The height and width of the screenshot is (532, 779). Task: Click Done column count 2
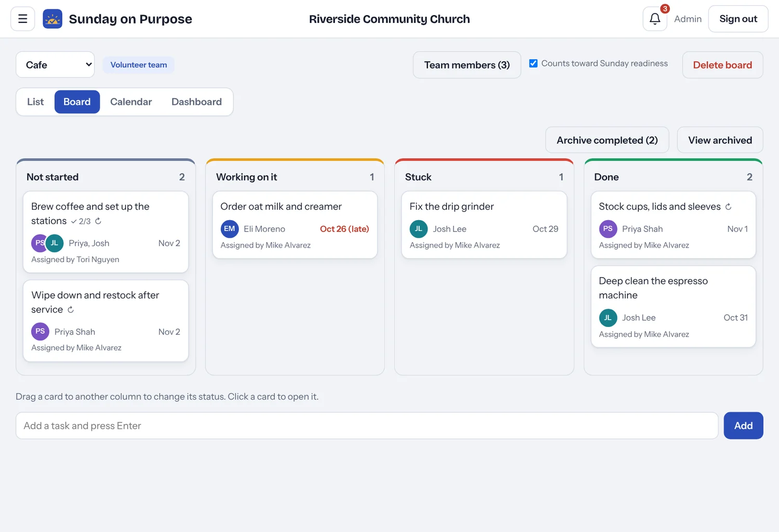click(749, 177)
